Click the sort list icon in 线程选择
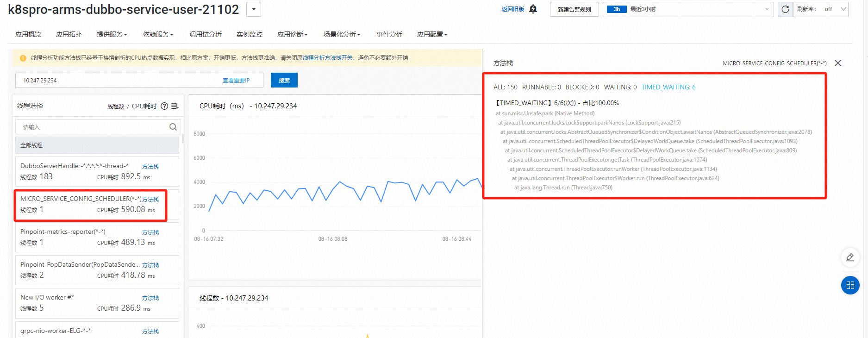 pos(175,106)
